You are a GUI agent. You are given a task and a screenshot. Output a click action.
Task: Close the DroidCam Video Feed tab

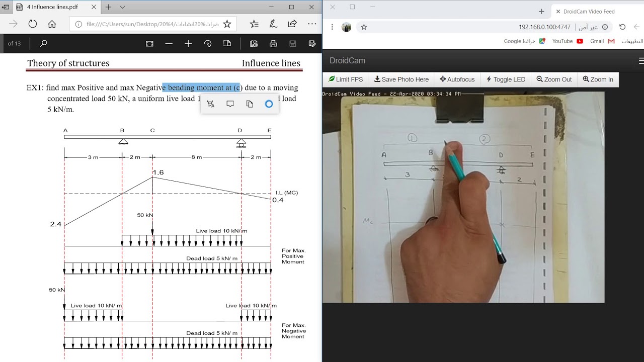tap(558, 11)
